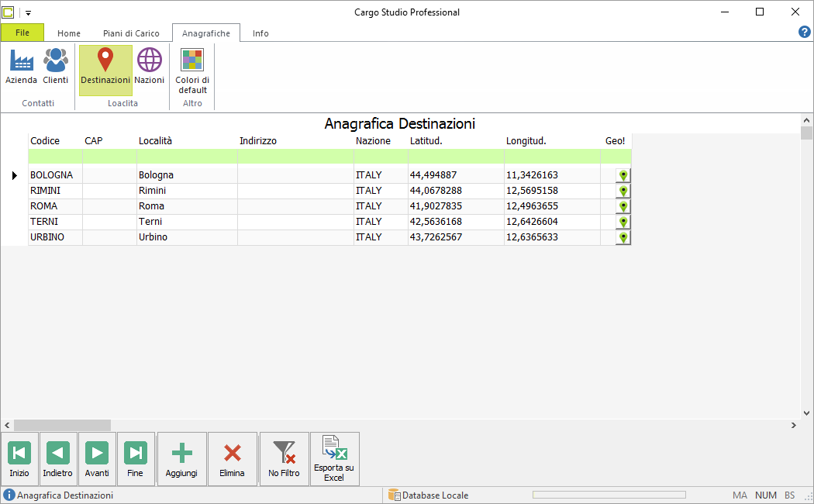The width and height of the screenshot is (814, 504).
Task: Delete record using Elimina
Action: pyautogui.click(x=232, y=459)
